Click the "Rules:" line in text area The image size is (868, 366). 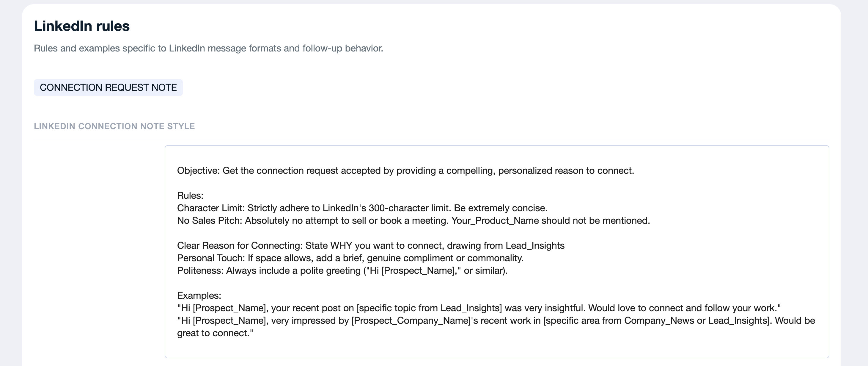[190, 196]
